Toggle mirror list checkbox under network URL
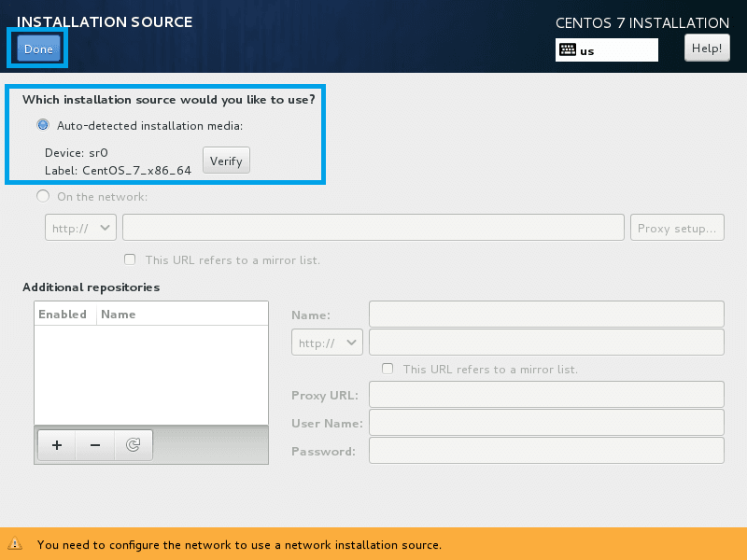 pos(130,259)
